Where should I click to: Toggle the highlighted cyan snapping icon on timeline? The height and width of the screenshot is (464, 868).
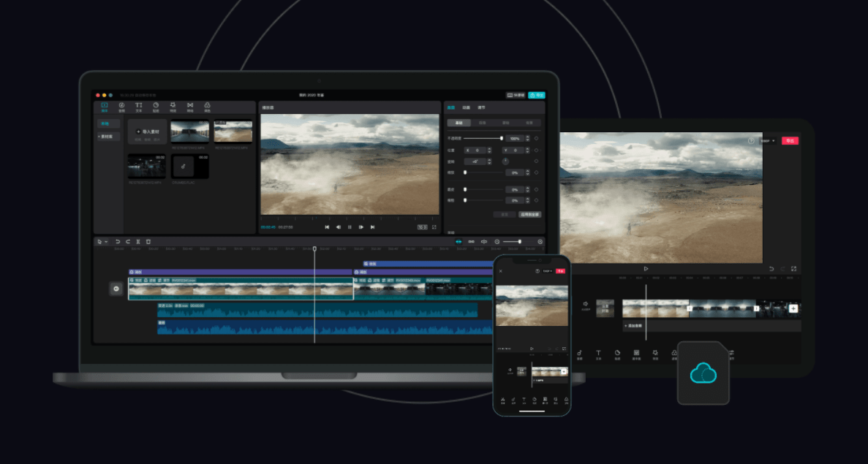point(459,241)
